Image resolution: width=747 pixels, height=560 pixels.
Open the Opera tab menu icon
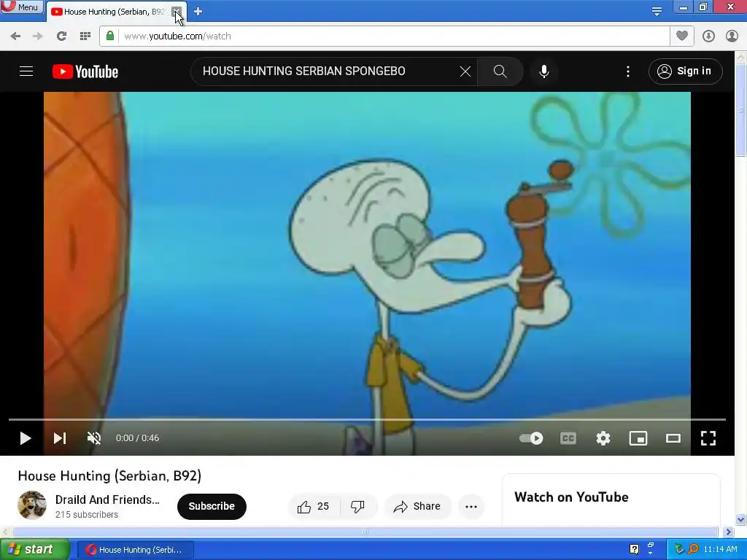coord(657,11)
